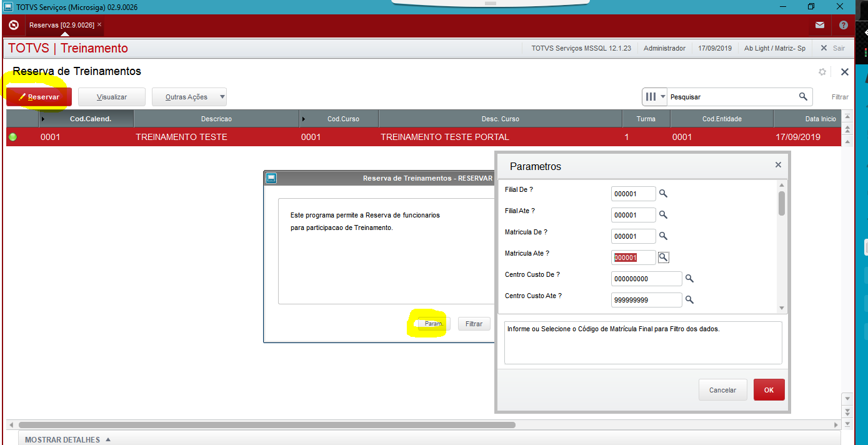Open the Outras Ações dropdown
This screenshot has height=445, width=868.
click(x=189, y=97)
